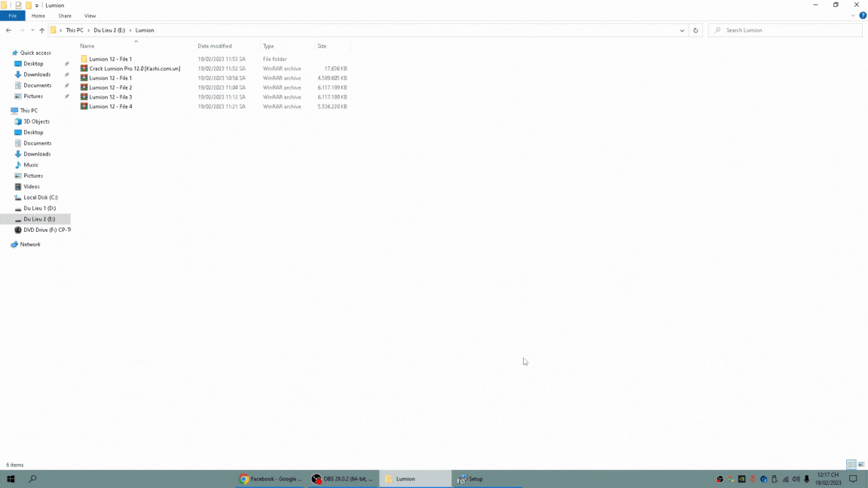Select Lumion 12 - File 3 archive

tap(110, 97)
